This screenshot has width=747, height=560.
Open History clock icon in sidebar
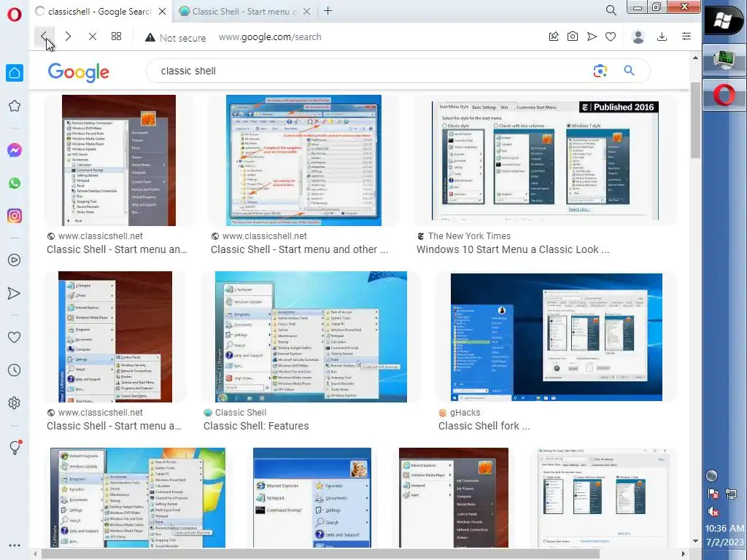15,370
